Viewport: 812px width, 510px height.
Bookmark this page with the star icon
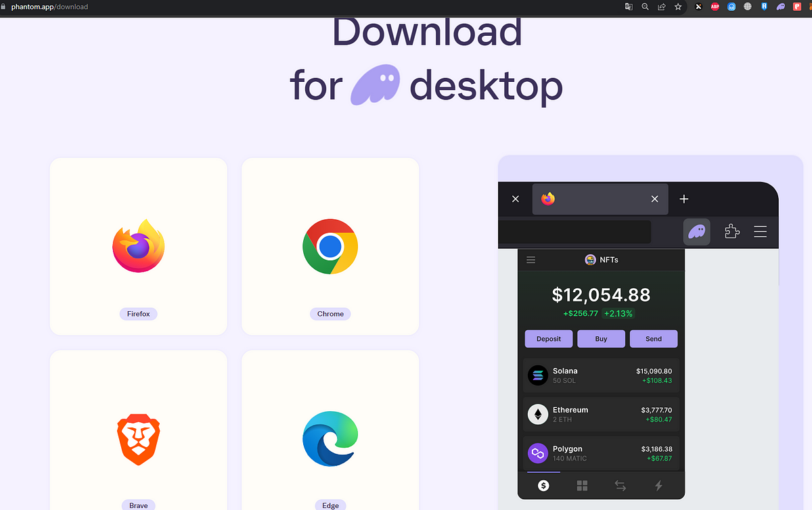coord(678,7)
